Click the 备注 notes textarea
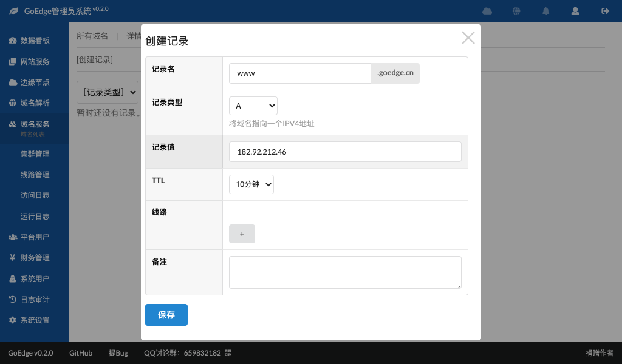The width and height of the screenshot is (622, 364). [x=344, y=272]
